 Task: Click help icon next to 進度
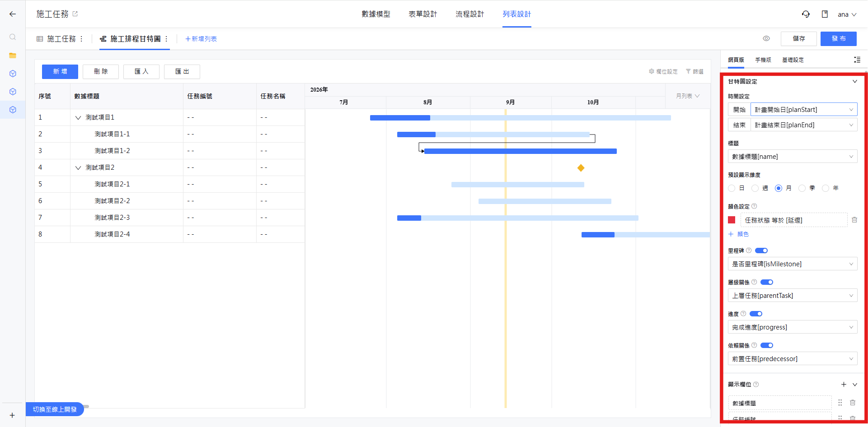[x=743, y=314]
